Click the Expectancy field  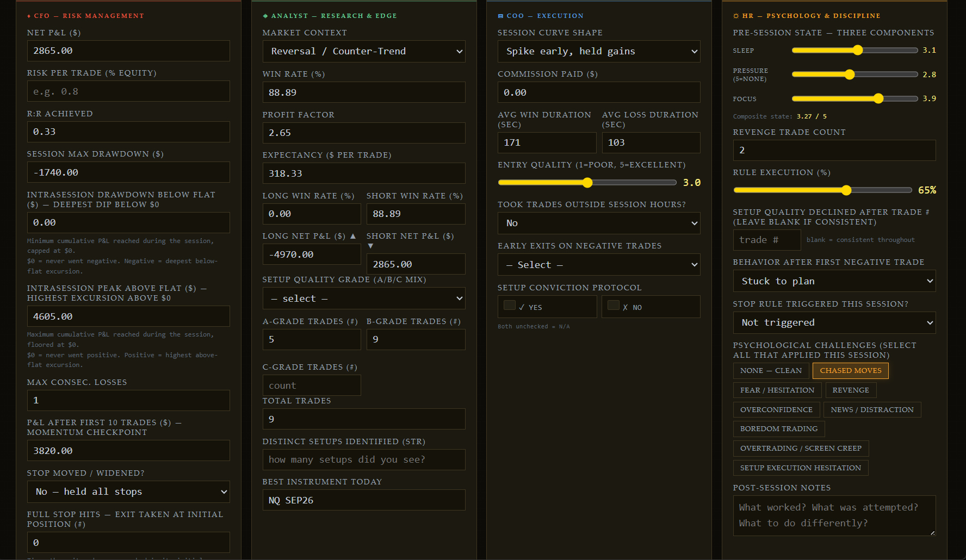(363, 173)
